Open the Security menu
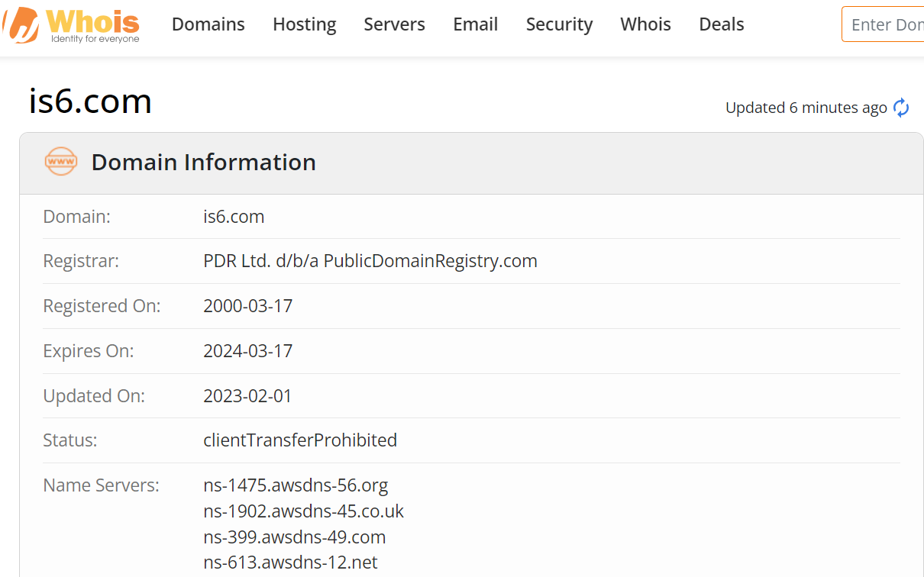 pos(560,24)
